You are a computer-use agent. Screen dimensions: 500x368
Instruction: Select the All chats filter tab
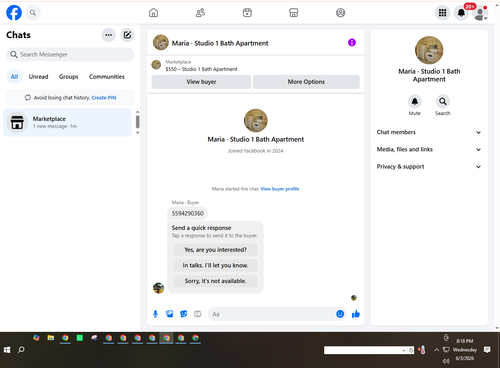pyautogui.click(x=14, y=77)
